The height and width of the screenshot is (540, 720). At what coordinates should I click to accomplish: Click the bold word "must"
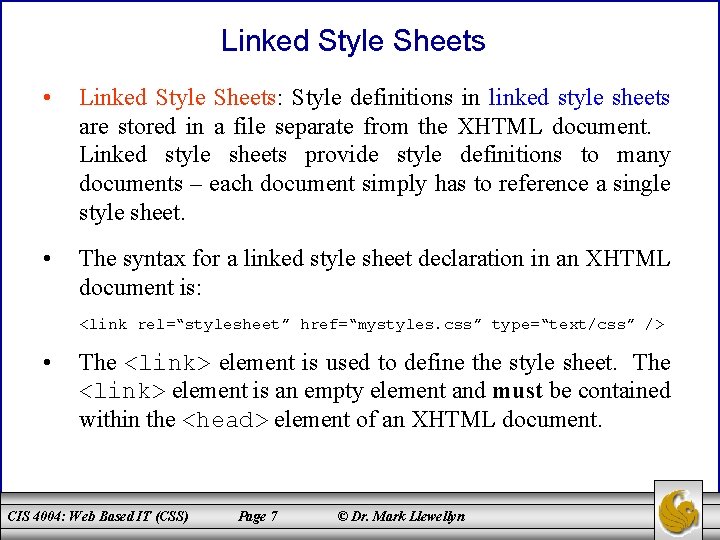517,391
